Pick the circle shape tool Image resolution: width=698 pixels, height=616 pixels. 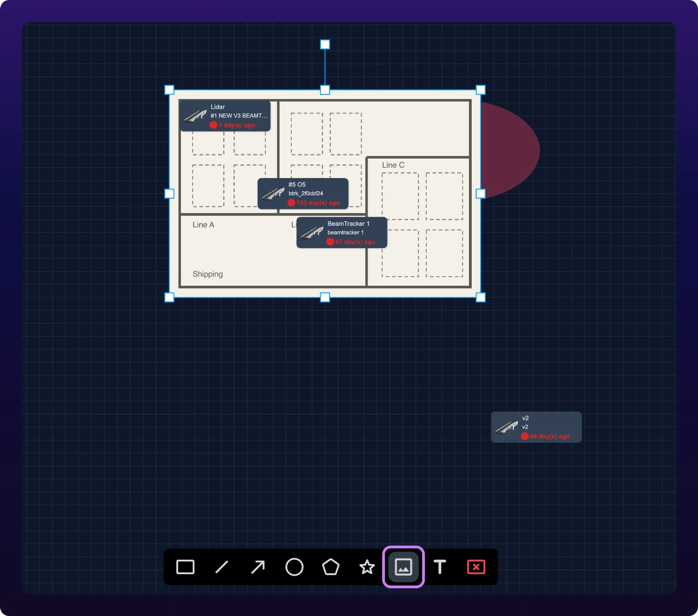click(x=294, y=567)
